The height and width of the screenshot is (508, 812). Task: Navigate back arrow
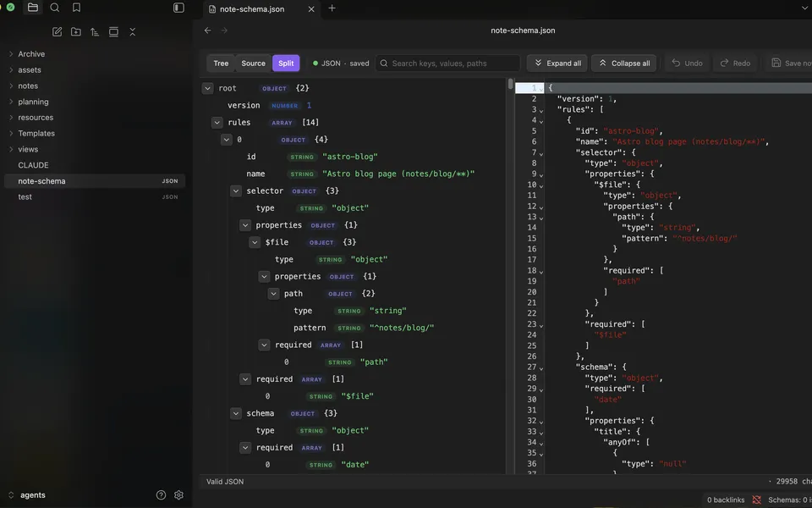click(x=208, y=30)
